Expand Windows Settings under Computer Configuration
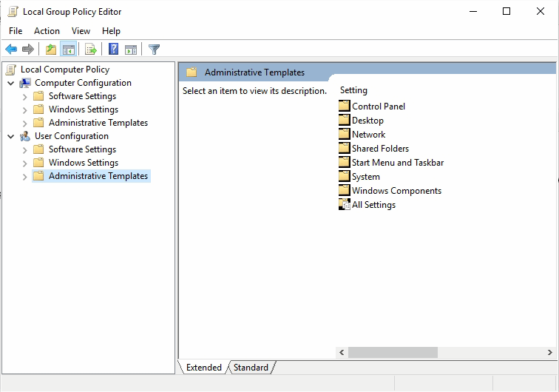Screen dimensions: 559x392 coord(25,110)
